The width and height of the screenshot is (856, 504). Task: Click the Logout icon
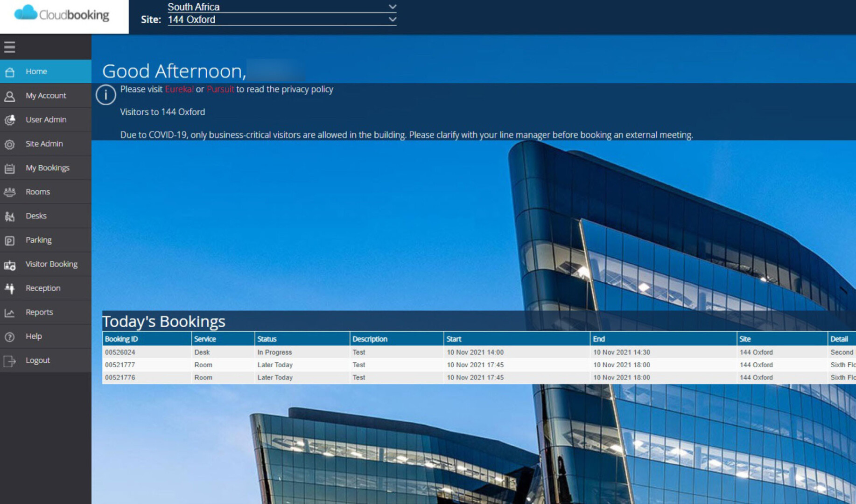tap(9, 361)
